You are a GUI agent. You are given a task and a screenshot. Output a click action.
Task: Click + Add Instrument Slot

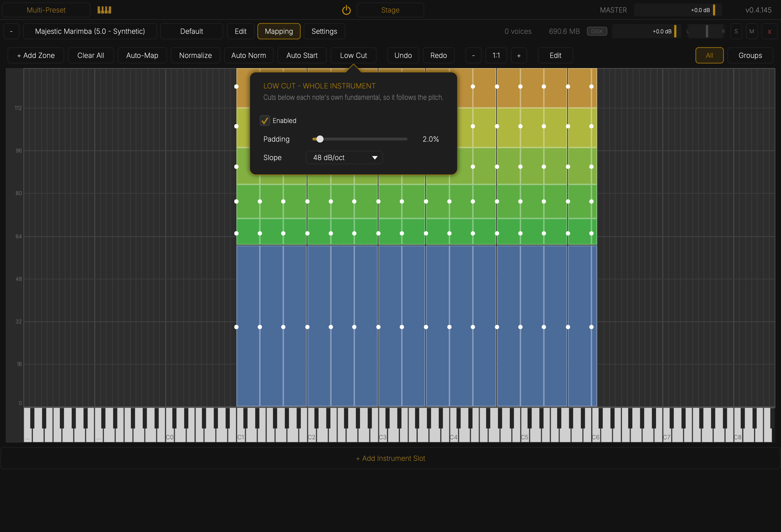(x=390, y=458)
